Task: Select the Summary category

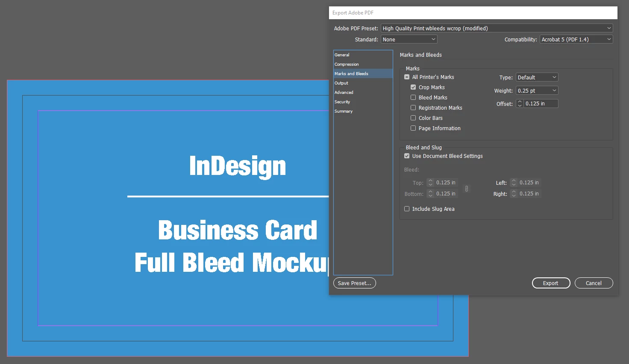Action: [x=363, y=111]
